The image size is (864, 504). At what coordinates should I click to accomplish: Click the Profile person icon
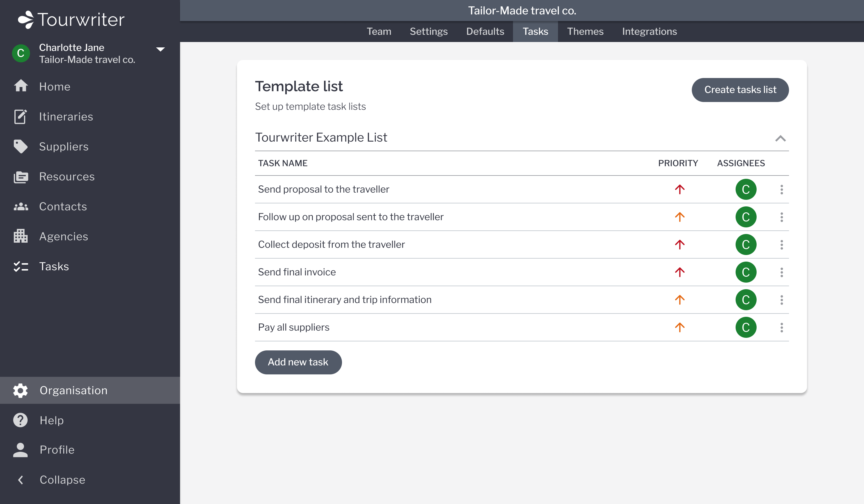click(x=21, y=450)
